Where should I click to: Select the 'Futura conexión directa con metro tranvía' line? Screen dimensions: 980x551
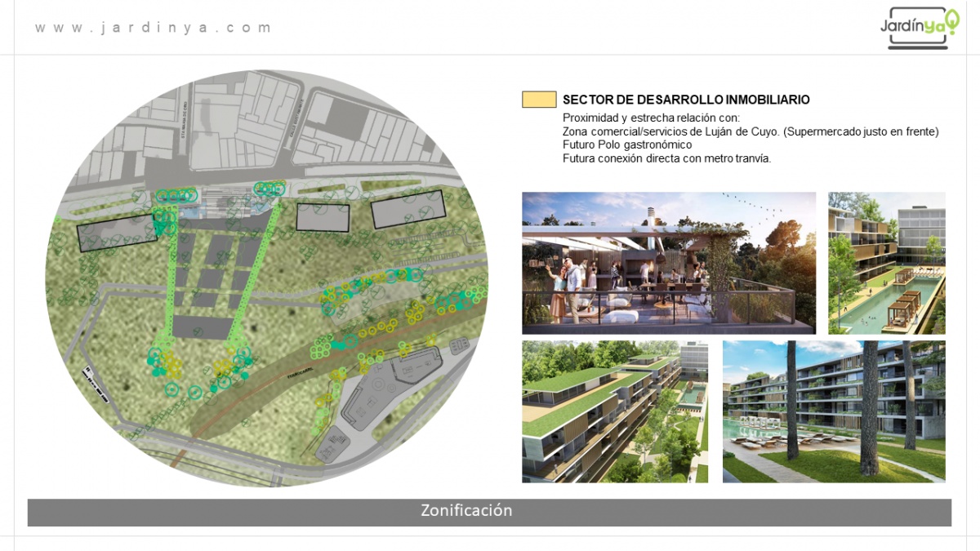[666, 158]
